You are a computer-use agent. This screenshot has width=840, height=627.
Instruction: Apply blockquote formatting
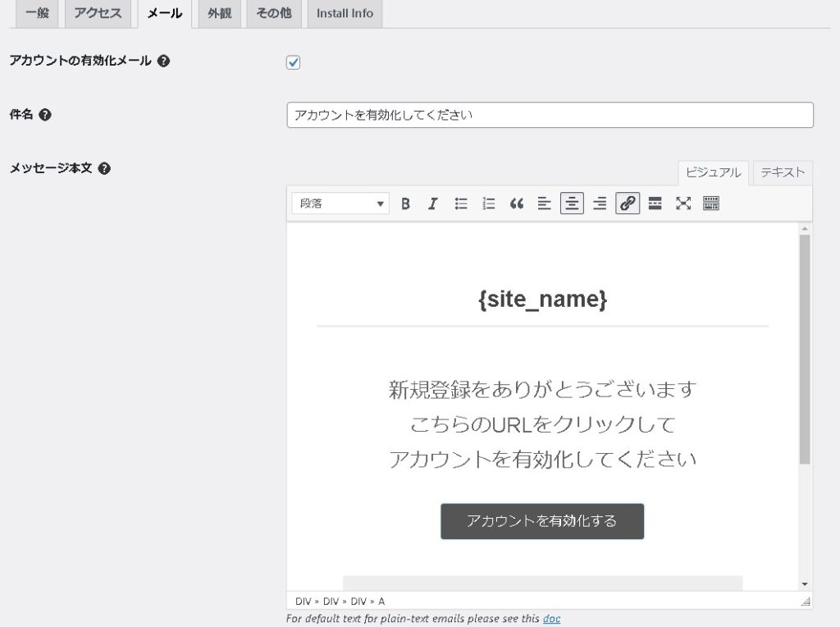[516, 204]
